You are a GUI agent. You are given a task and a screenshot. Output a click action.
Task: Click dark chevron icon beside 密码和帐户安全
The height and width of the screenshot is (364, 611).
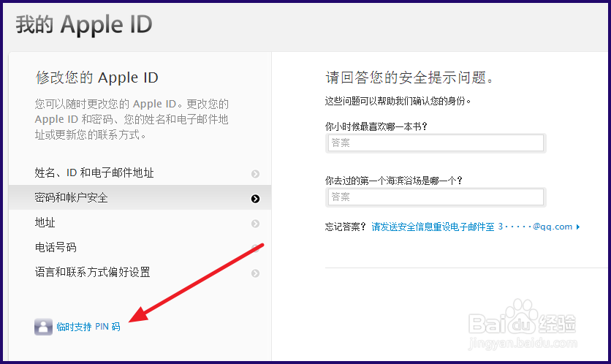click(255, 199)
